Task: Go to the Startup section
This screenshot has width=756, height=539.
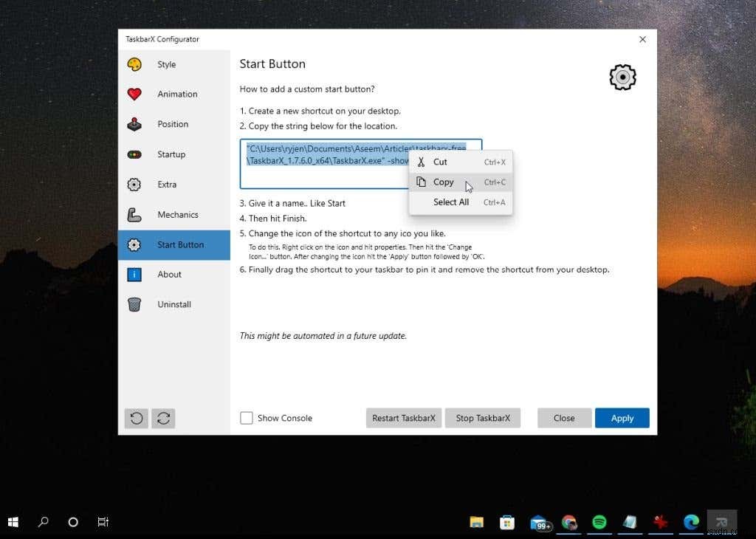Action: pos(171,154)
